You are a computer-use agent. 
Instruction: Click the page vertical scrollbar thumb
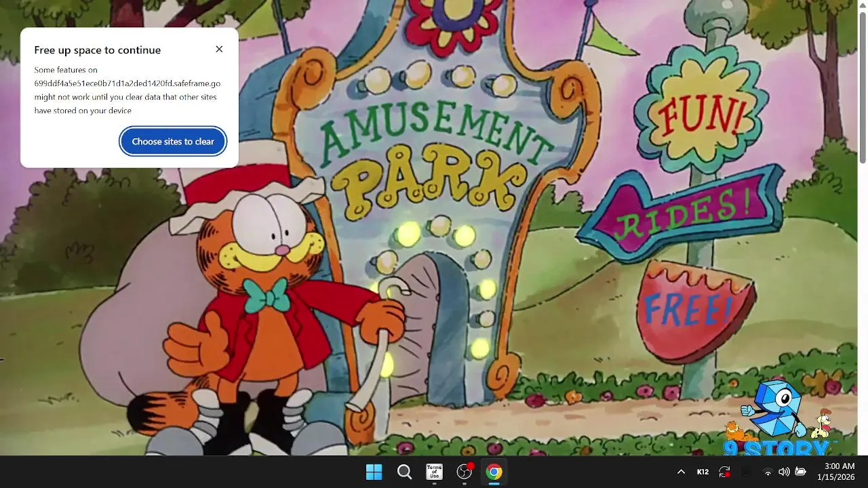[863, 88]
